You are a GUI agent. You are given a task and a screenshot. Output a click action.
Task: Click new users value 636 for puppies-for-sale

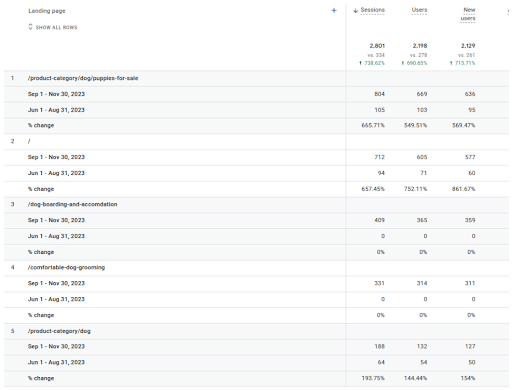point(470,94)
